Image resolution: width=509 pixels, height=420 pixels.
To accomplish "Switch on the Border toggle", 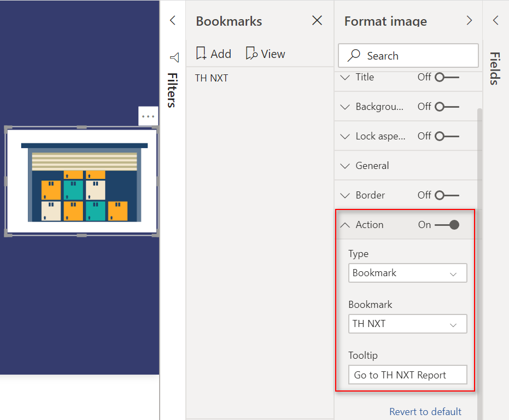I will [447, 195].
